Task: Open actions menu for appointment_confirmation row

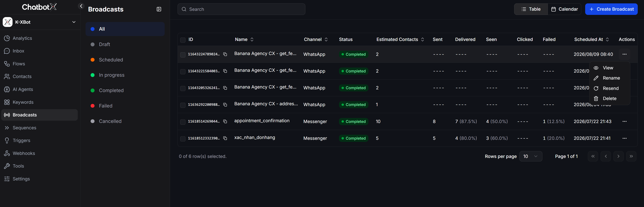Action: coord(624,121)
